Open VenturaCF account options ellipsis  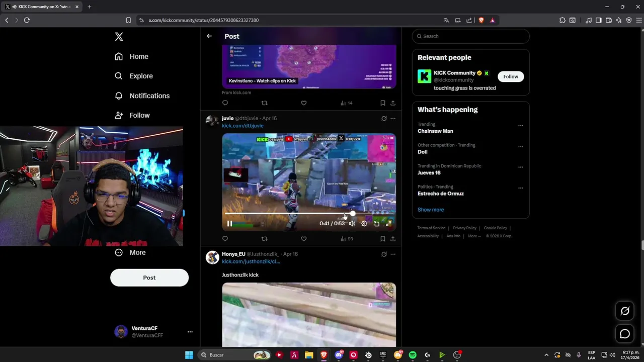point(190,332)
